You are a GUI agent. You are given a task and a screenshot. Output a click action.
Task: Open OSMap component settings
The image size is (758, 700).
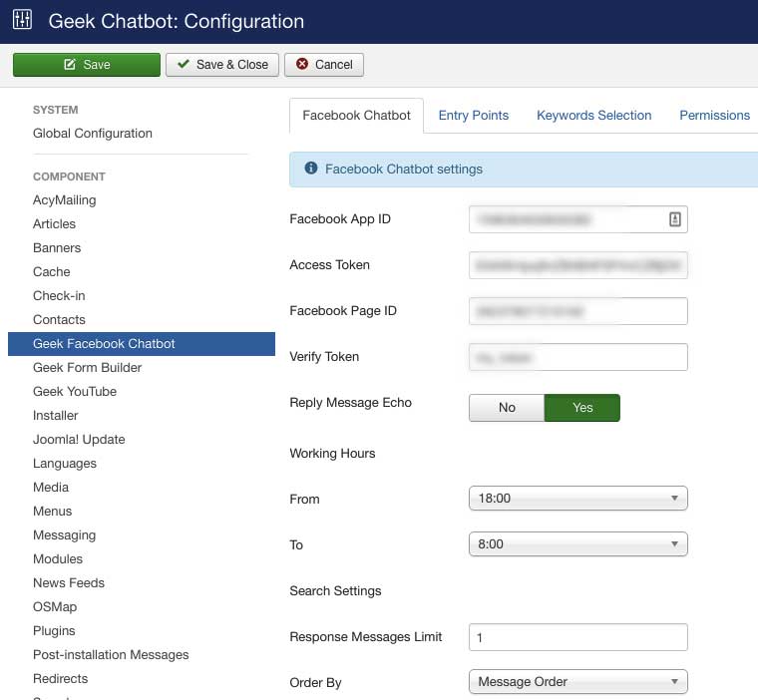(55, 606)
